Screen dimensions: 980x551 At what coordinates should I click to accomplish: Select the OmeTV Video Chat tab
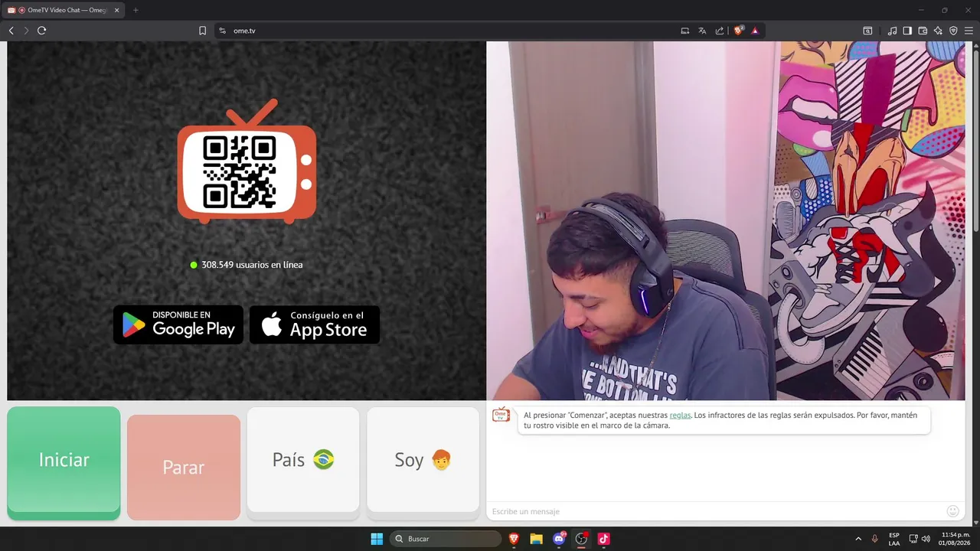63,10
